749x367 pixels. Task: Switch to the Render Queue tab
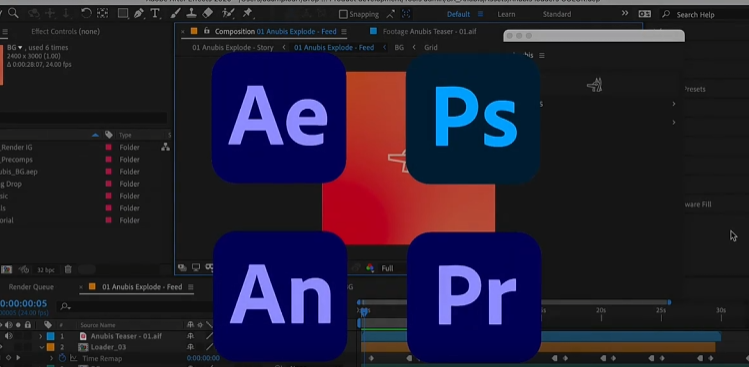click(x=31, y=287)
